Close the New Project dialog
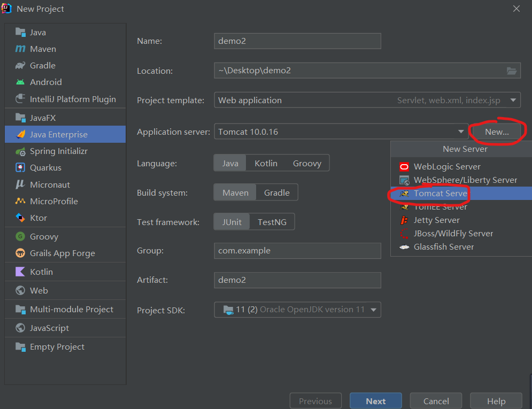The height and width of the screenshot is (409, 532). [x=516, y=9]
